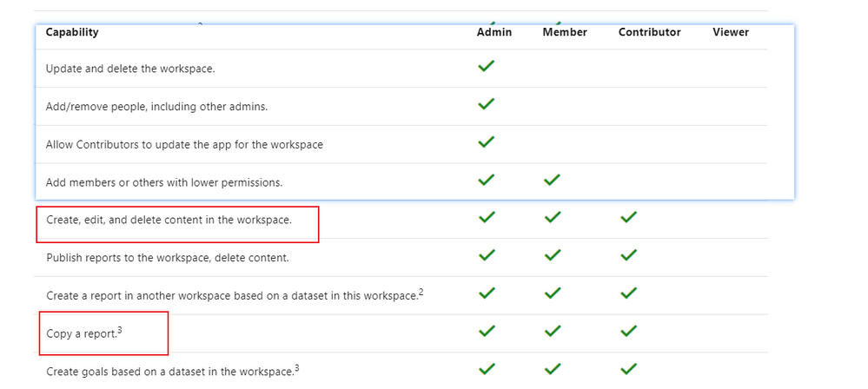Click the Contributor column header
The width and height of the screenshot is (868, 389).
[x=649, y=32]
